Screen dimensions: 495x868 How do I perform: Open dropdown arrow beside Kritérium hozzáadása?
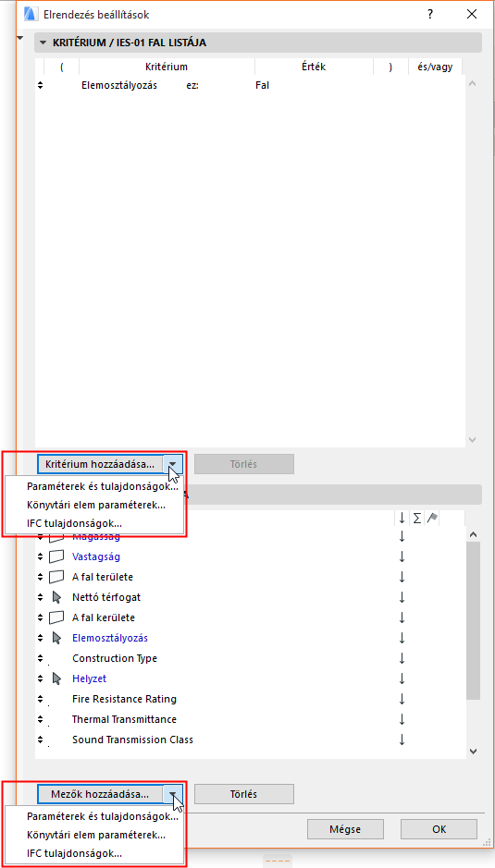point(174,464)
